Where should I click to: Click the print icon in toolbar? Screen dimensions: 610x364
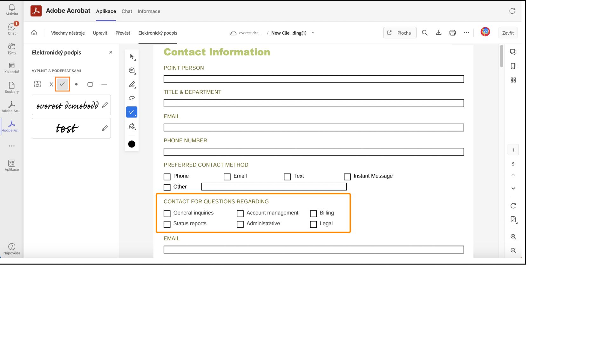pos(452,33)
